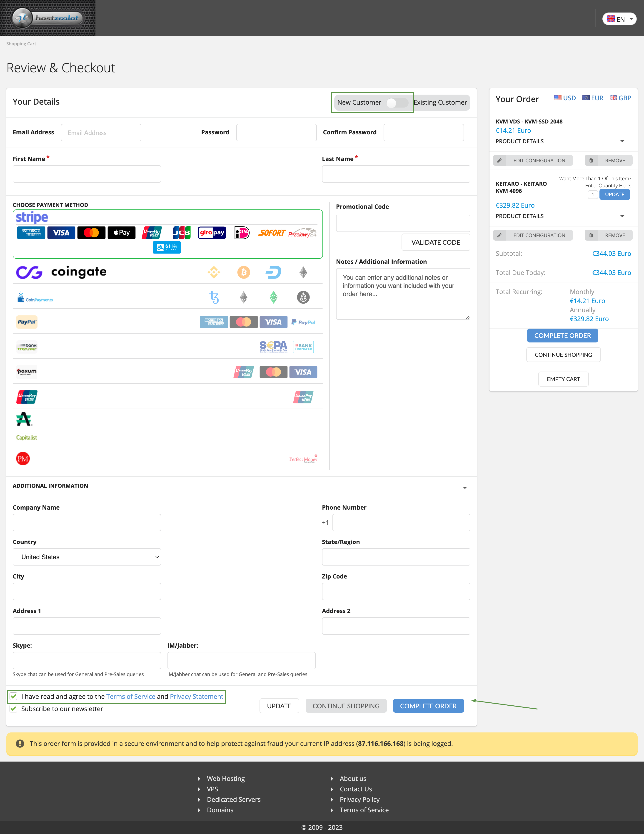644x835 pixels.
Task: Click the Confirm Password field
Action: click(424, 132)
